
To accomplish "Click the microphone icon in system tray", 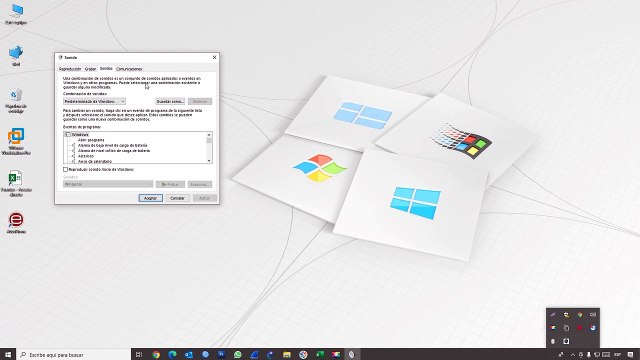I will (x=589, y=355).
